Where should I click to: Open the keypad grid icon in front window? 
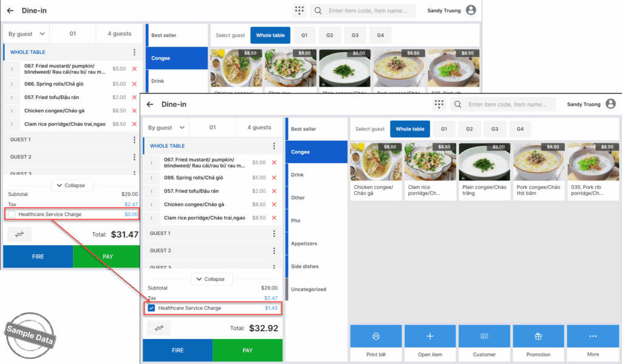pyautogui.click(x=439, y=104)
